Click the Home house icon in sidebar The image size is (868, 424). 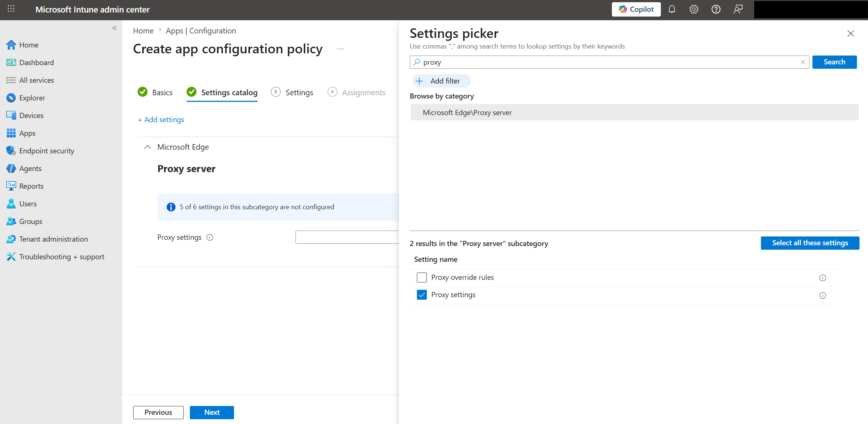coord(11,45)
